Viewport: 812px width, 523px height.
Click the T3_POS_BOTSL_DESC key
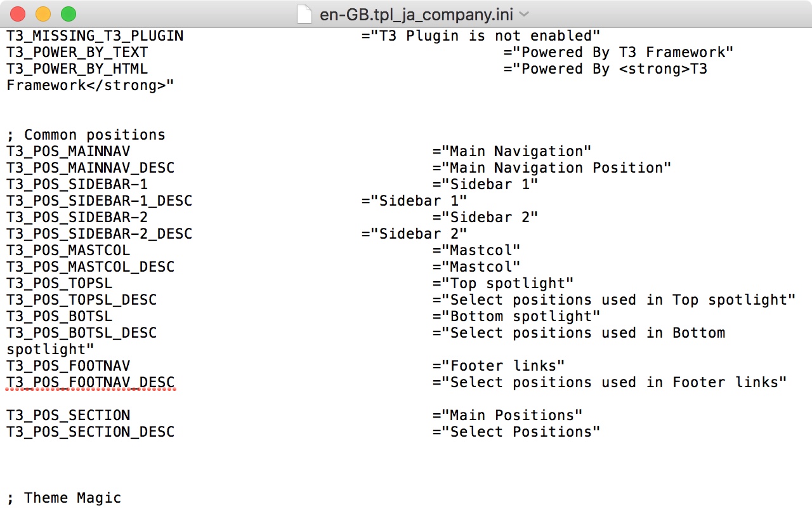[81, 333]
